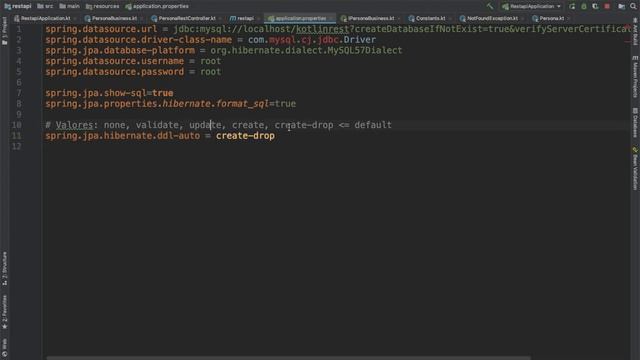Click the Search Everywhere magnifier icon
The height and width of the screenshot is (360, 640).
[x=633, y=6]
